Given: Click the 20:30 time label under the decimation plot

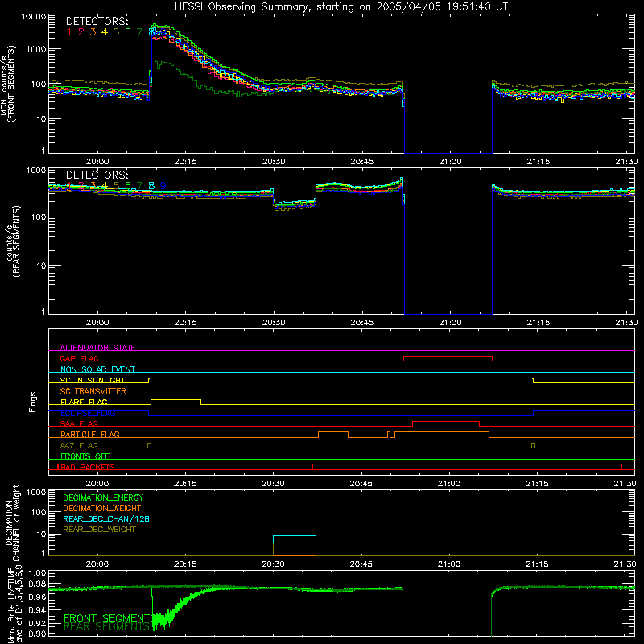Looking at the screenshot, I should 273,564.
